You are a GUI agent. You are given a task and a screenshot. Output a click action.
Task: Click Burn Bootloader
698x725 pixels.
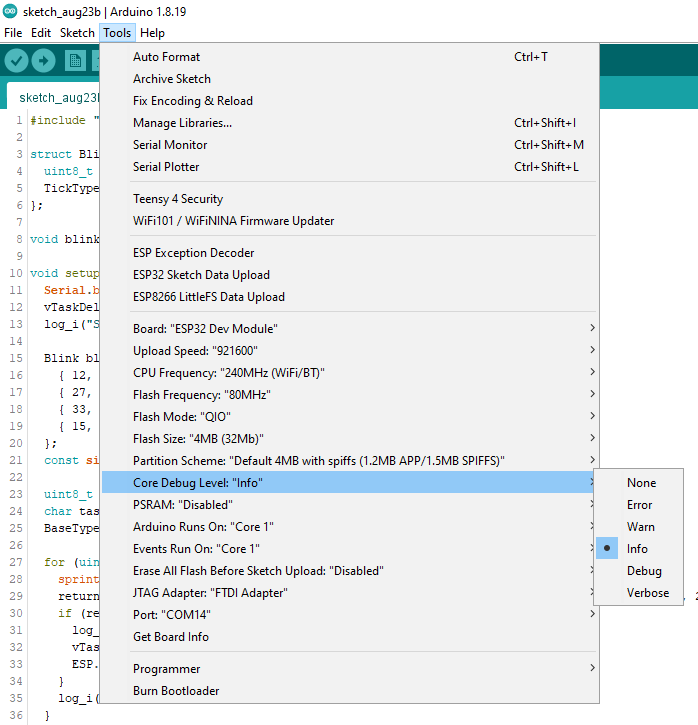pos(349,691)
